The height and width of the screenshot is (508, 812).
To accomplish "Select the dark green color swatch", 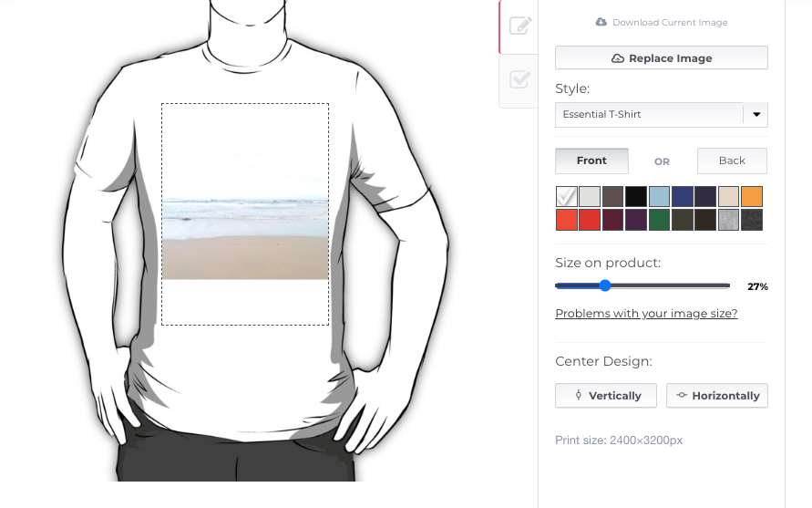I will [659, 220].
